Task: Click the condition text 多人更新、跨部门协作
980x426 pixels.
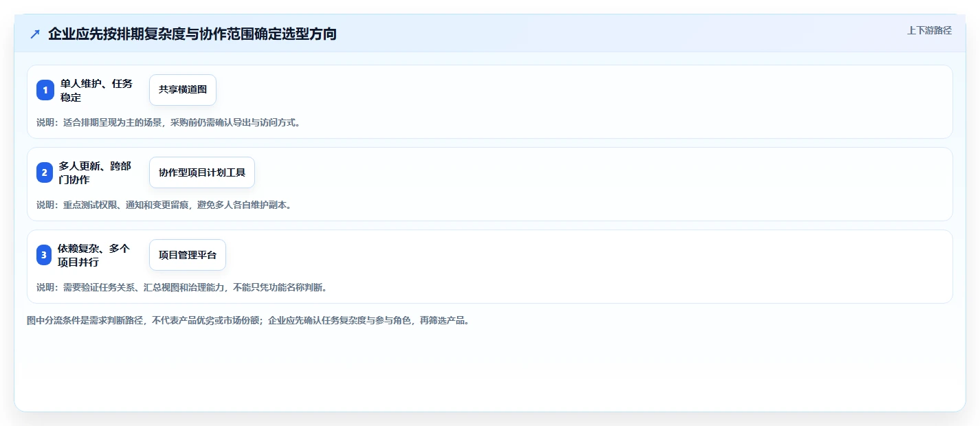Action: pos(96,172)
